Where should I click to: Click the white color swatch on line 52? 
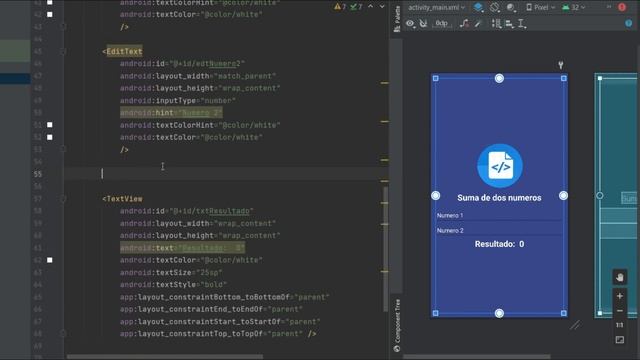50,137
